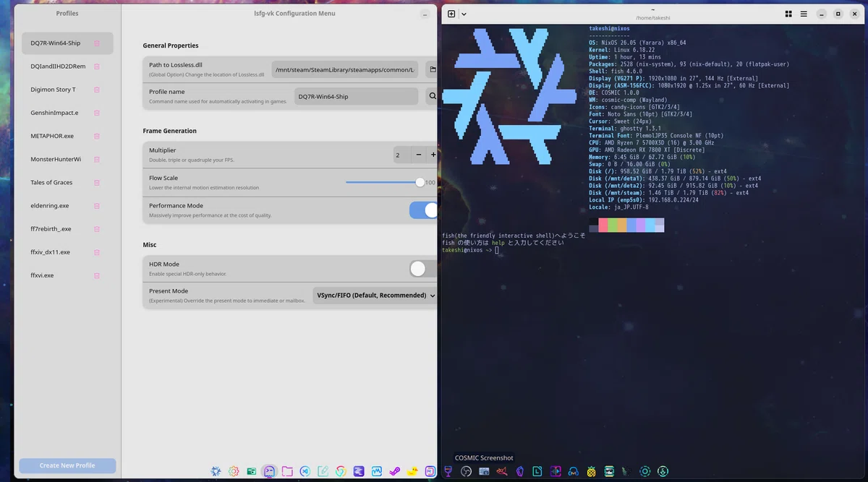This screenshot has height=482, width=868.
Task: Remove GenshinImpact.e profile with its trash icon
Action: pyautogui.click(x=97, y=113)
